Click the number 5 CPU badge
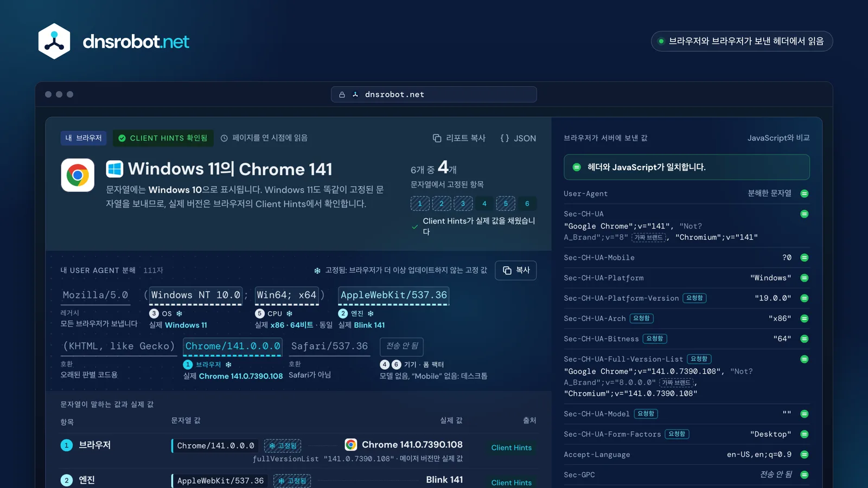This screenshot has height=488, width=868. pyautogui.click(x=260, y=313)
